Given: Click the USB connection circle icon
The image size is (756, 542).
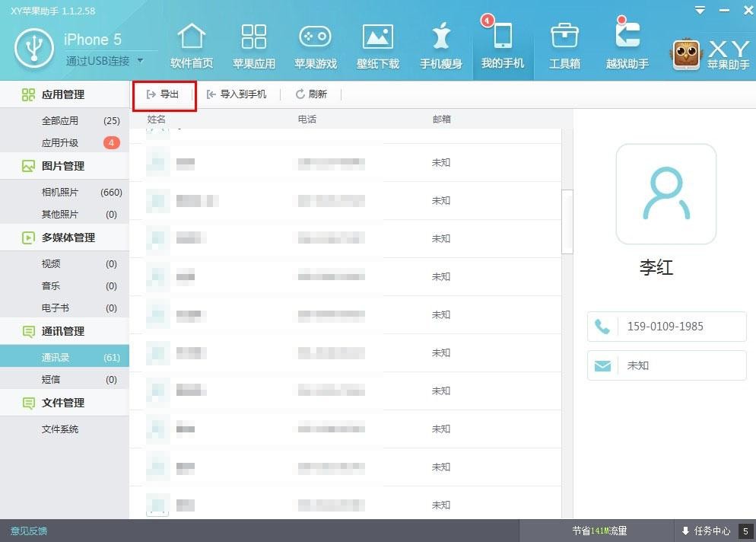Looking at the screenshot, I should coord(33,49).
